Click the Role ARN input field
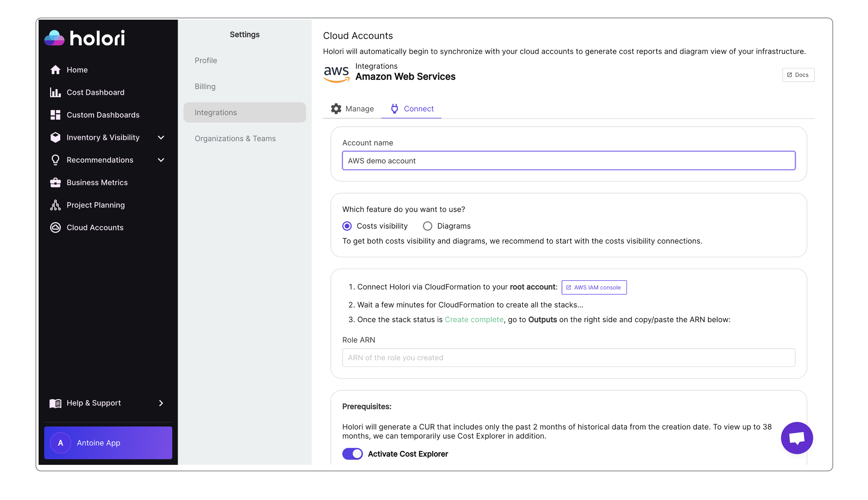 tap(569, 357)
